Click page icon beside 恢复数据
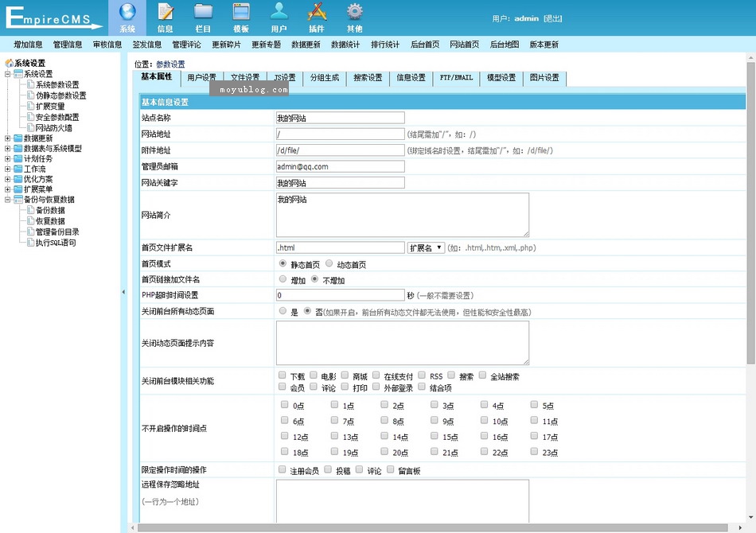Image resolution: width=756 pixels, height=533 pixels. tap(31, 220)
